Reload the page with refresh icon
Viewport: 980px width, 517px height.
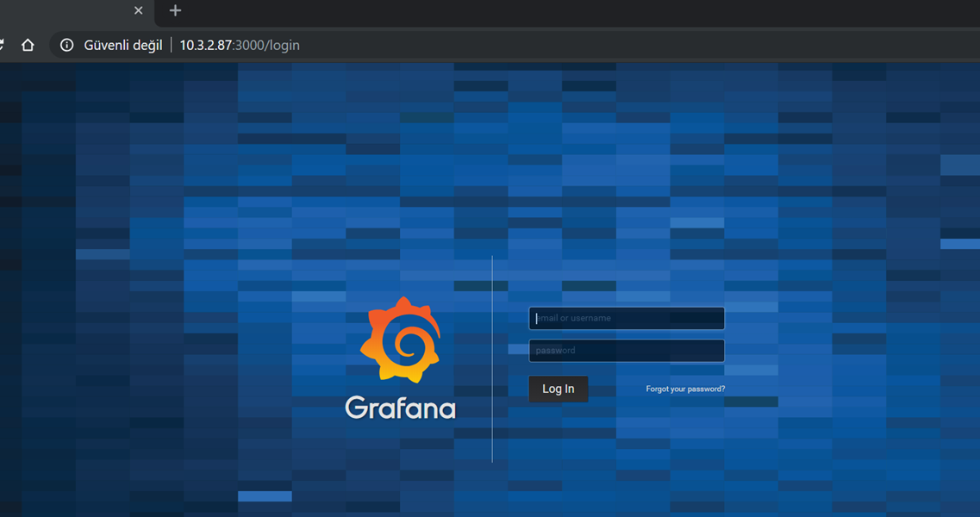(1, 45)
